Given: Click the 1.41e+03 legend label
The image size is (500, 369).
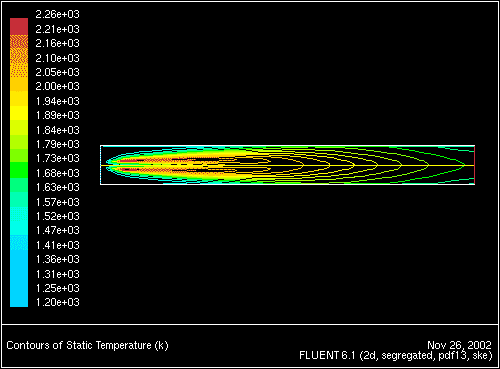Looking at the screenshot, I should point(57,245).
